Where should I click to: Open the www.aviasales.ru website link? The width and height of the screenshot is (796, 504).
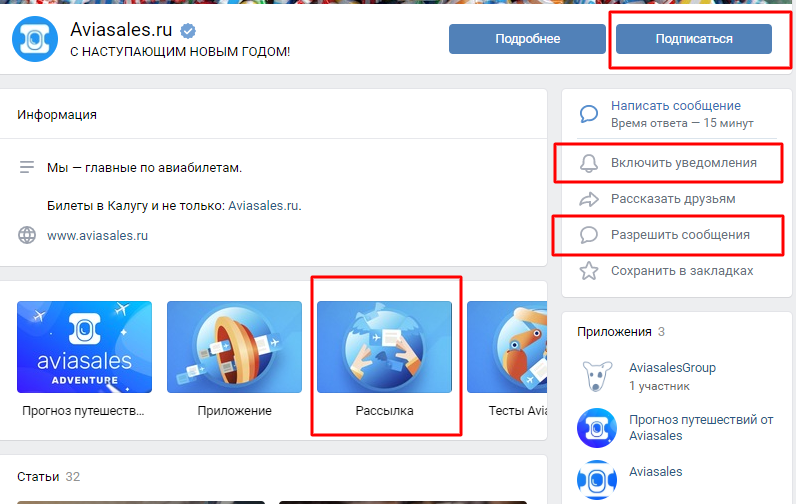click(x=97, y=236)
